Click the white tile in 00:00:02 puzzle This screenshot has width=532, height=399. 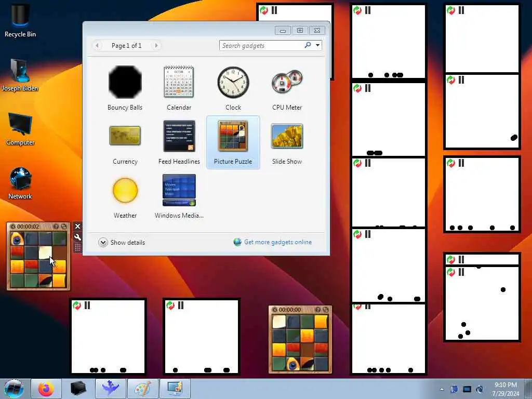point(45,253)
